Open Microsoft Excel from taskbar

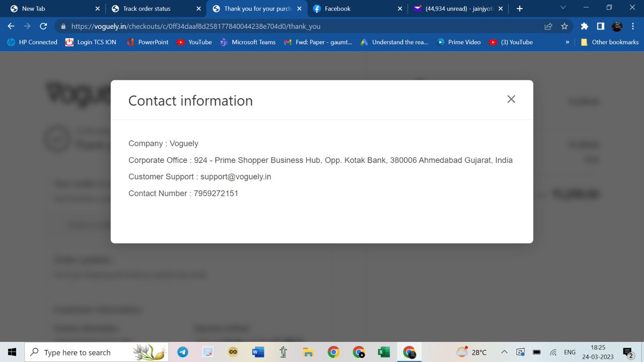coord(384,352)
